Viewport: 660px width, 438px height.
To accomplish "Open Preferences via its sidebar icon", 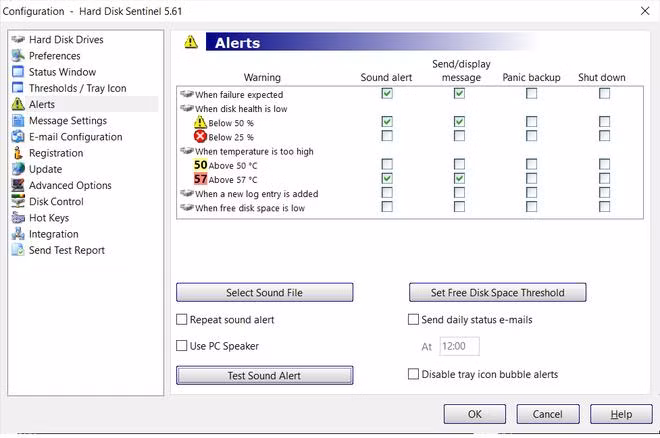I will coord(18,56).
